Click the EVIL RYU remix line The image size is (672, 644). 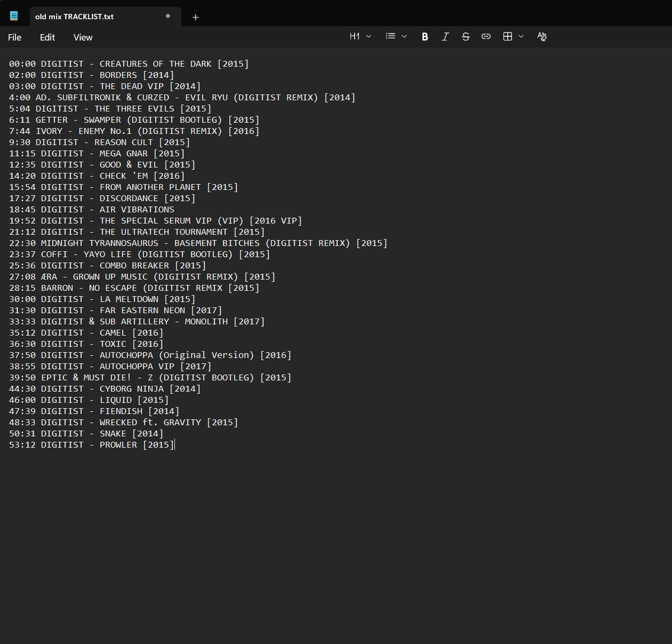(182, 97)
